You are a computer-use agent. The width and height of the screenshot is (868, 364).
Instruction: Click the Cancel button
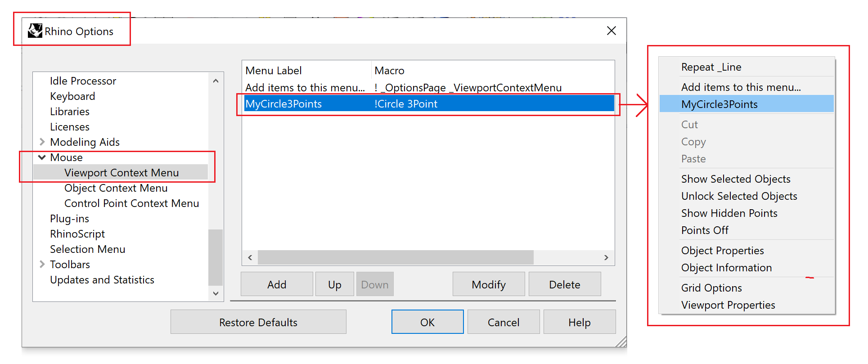504,322
